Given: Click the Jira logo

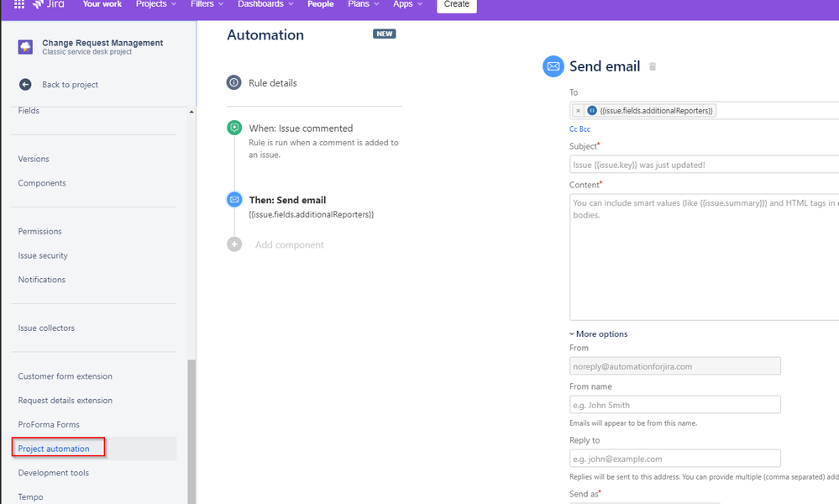Looking at the screenshot, I should pyautogui.click(x=48, y=3).
